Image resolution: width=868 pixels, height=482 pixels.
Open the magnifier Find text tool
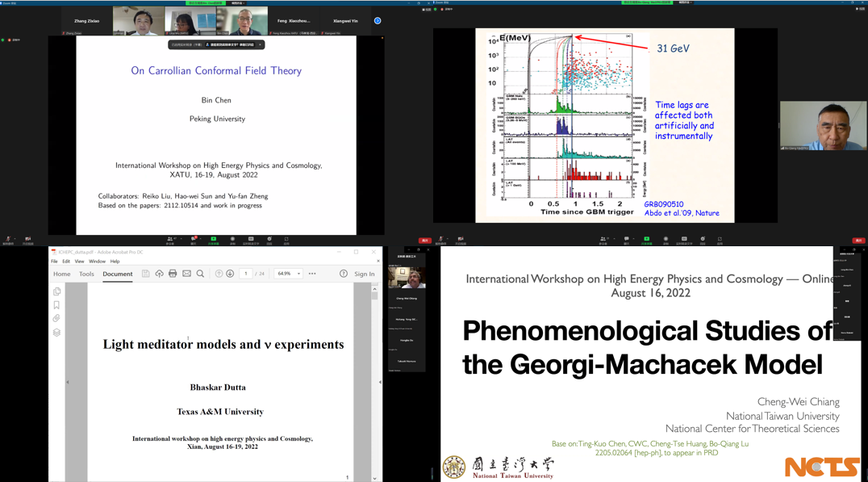pos(200,274)
